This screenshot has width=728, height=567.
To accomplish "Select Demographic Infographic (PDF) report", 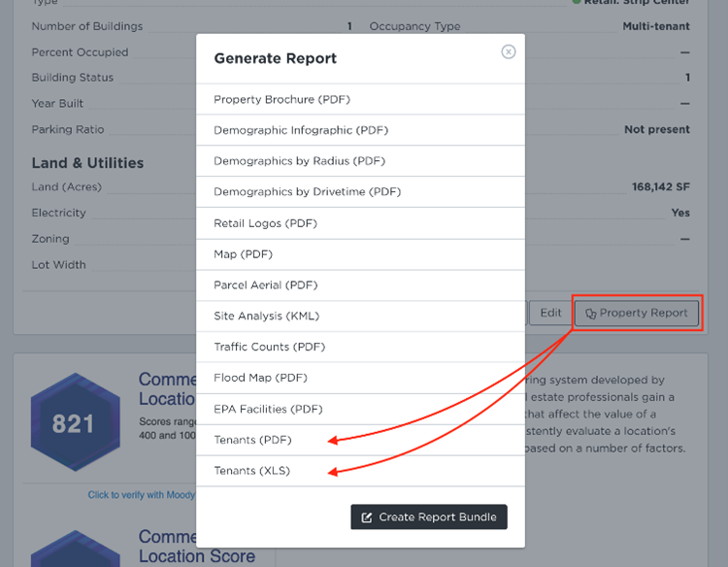I will pos(360,130).
